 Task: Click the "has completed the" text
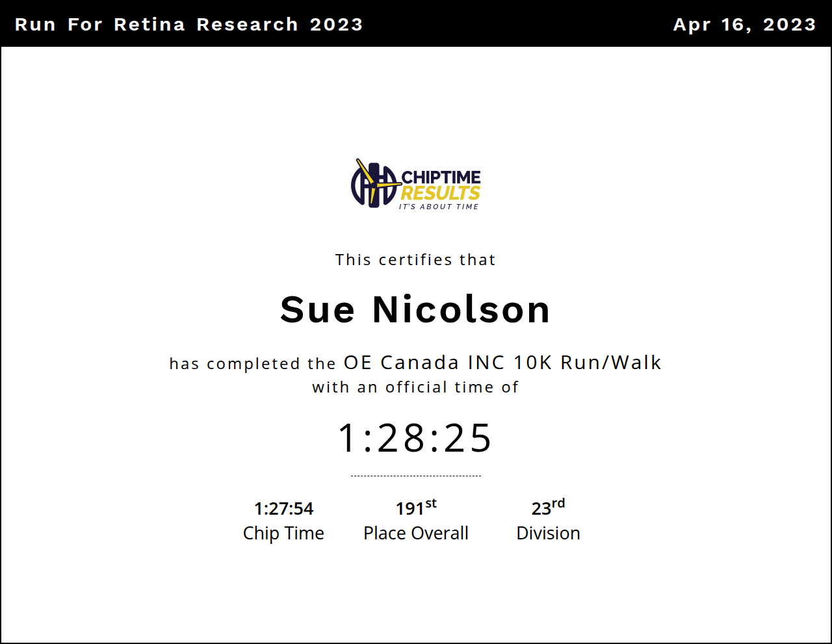click(252, 363)
